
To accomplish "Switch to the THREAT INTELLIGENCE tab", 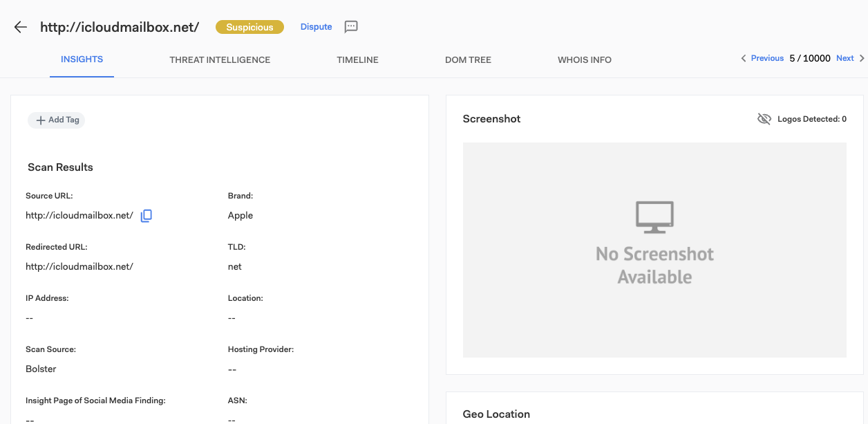I will 220,60.
